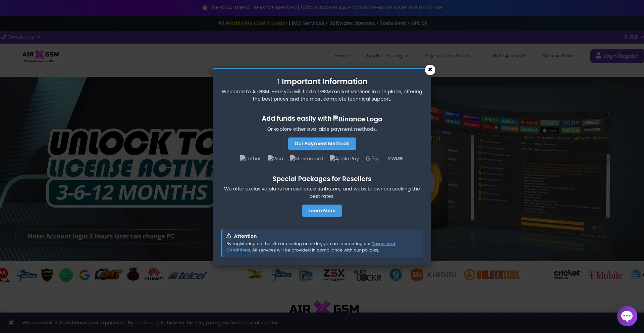Click the AMT logo in brand strip
This screenshot has height=333, width=644.
pos(108,274)
